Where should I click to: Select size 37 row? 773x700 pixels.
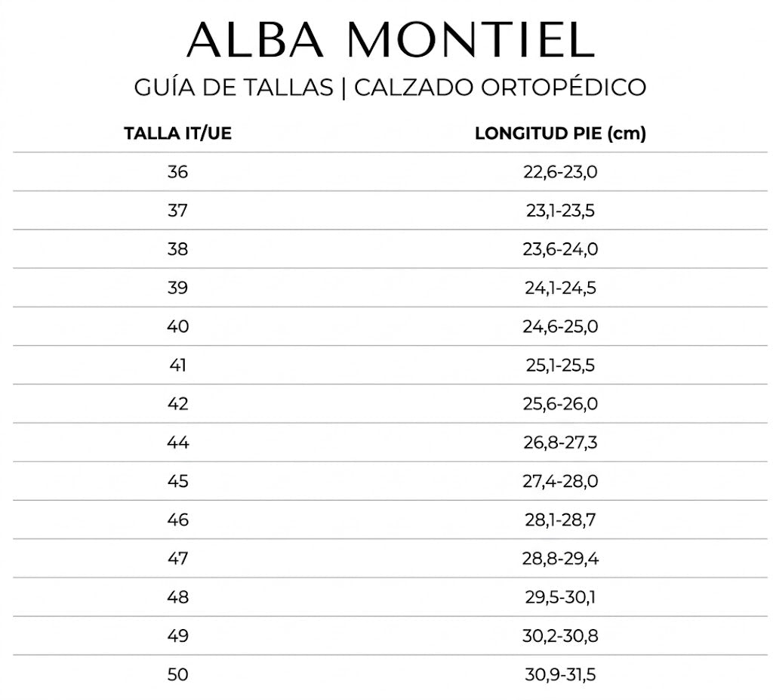pyautogui.click(x=177, y=211)
